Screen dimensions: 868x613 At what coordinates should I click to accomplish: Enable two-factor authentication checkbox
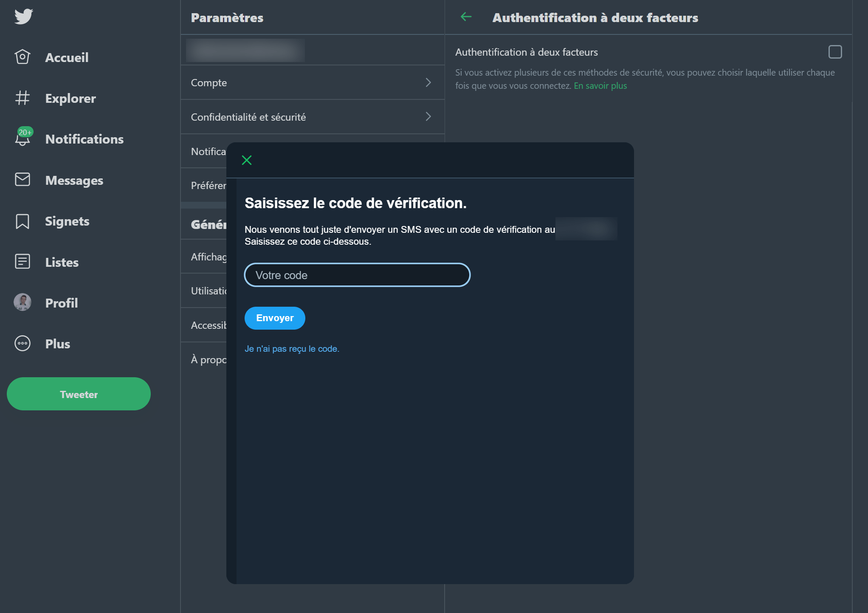coord(835,52)
